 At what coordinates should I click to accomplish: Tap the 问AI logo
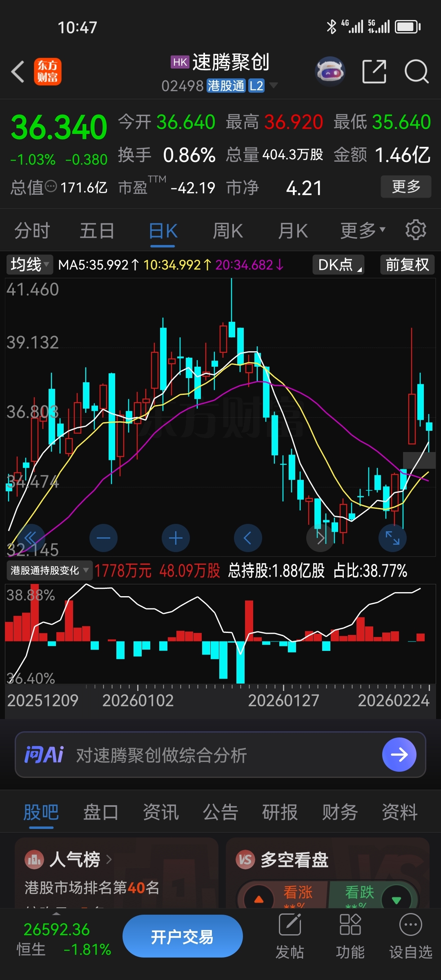(x=44, y=755)
